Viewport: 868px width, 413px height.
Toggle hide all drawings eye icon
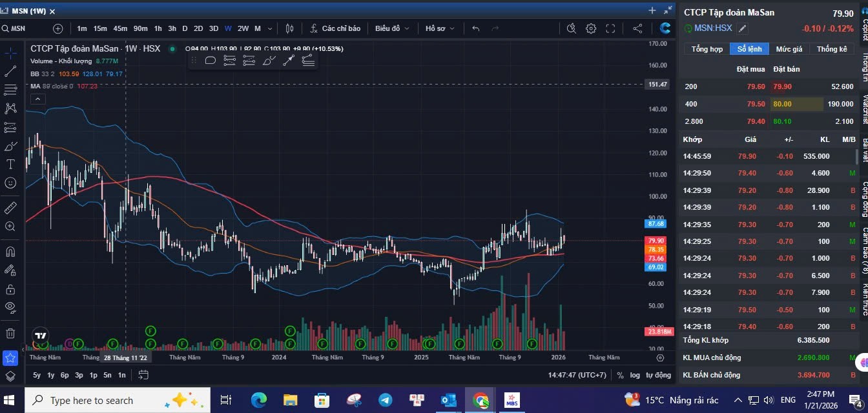click(10, 307)
